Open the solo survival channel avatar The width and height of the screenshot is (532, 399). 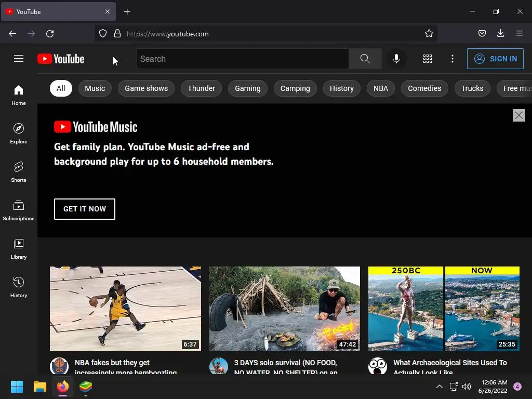pyautogui.click(x=219, y=366)
